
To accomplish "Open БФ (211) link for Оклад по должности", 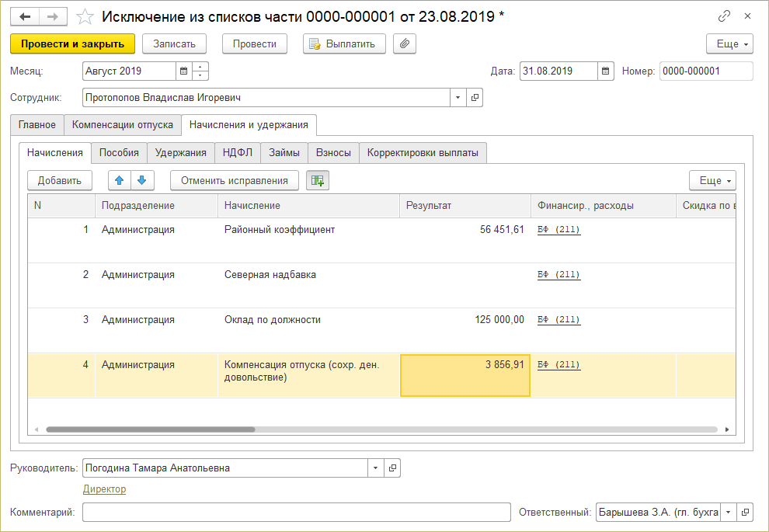I will click(x=558, y=320).
